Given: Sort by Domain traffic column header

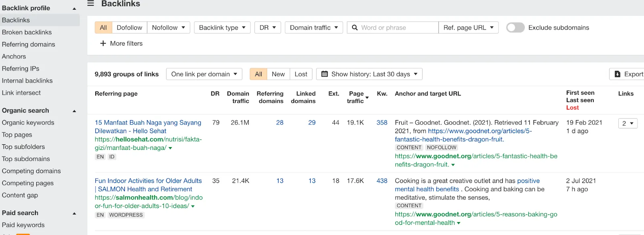Looking at the screenshot, I should pyautogui.click(x=238, y=97).
